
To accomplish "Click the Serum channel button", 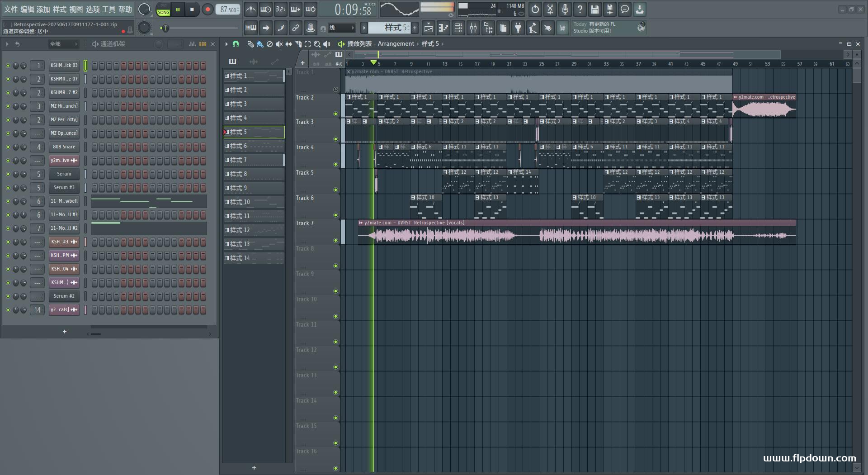I will pyautogui.click(x=64, y=174).
